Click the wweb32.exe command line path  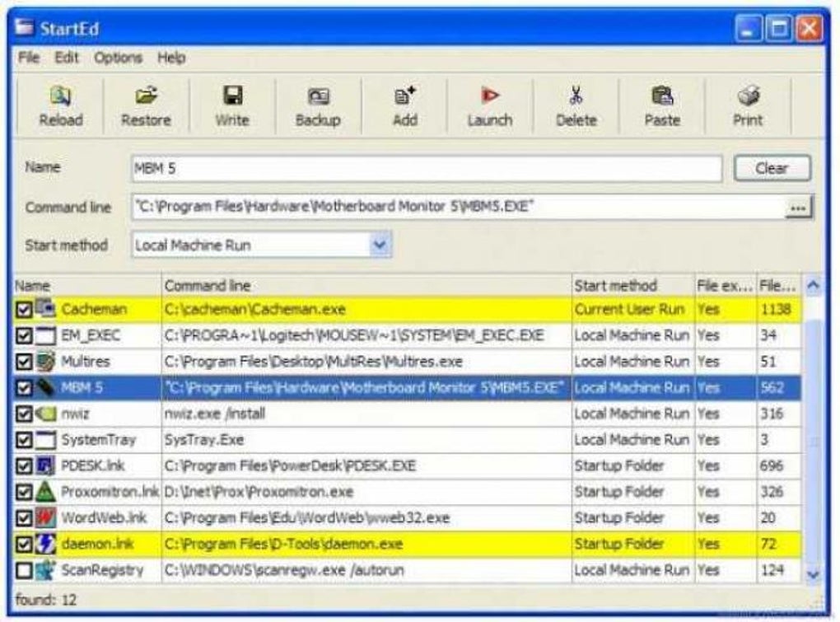[x=307, y=517]
